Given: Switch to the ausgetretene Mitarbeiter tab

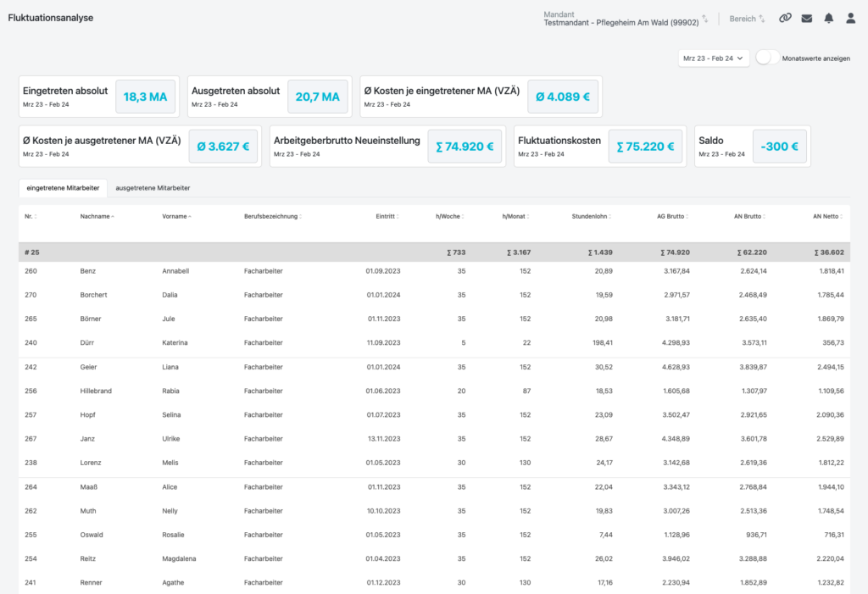Looking at the screenshot, I should click(153, 188).
